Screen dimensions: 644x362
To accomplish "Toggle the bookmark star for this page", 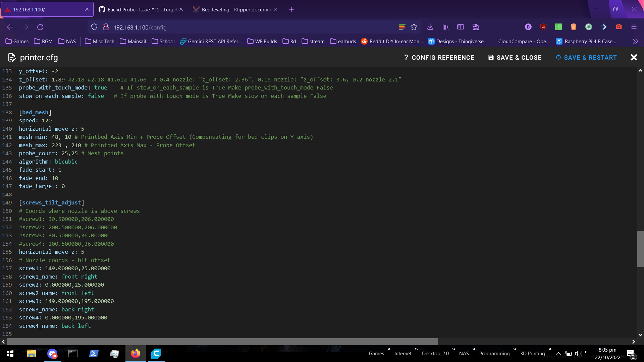I will pyautogui.click(x=414, y=27).
